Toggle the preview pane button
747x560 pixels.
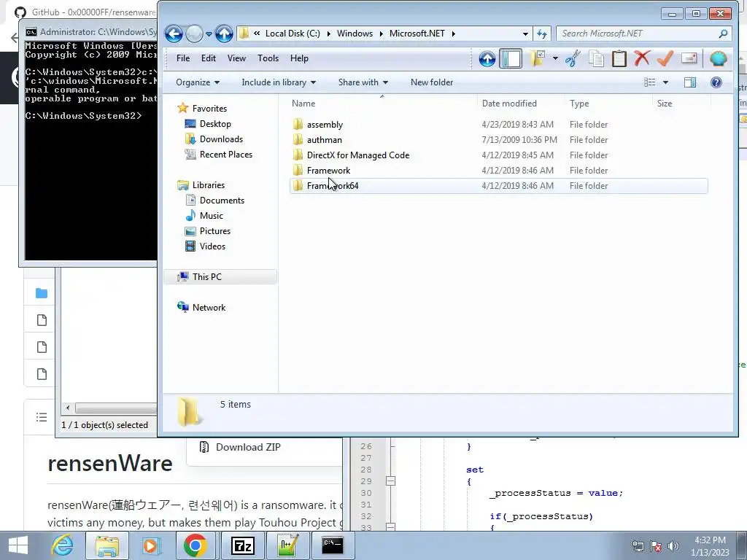tap(690, 82)
